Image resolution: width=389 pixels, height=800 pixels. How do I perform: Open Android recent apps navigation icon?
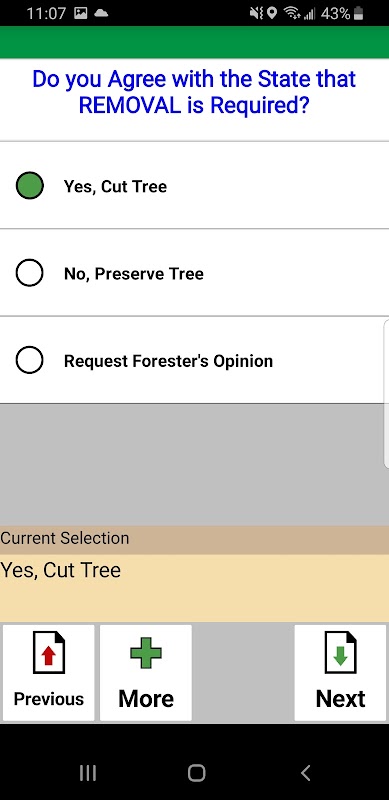88,773
